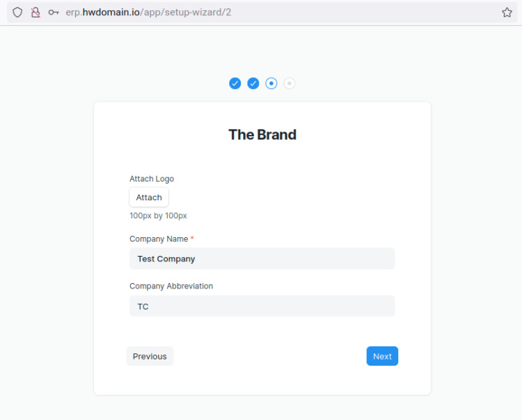Click the insecure connection padlock icon
The image size is (522, 420).
pos(35,13)
